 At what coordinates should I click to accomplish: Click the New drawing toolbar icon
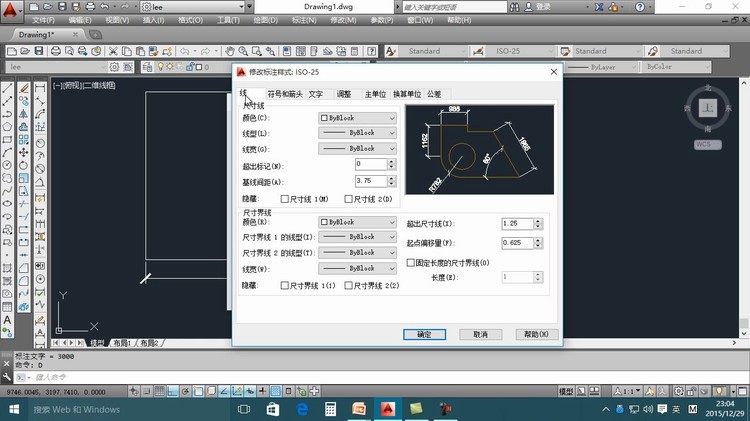tap(11, 51)
